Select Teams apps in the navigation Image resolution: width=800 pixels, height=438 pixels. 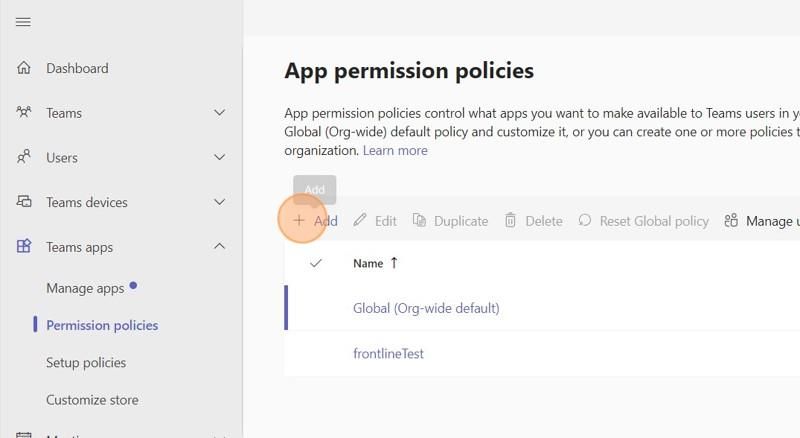tap(80, 248)
